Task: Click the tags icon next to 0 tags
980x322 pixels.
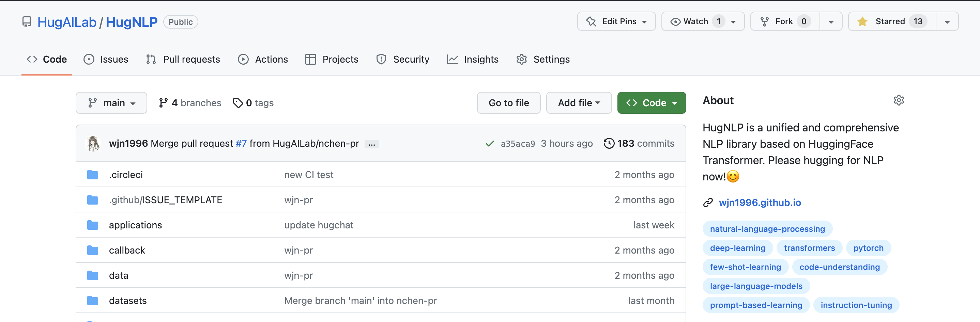Action: (238, 103)
